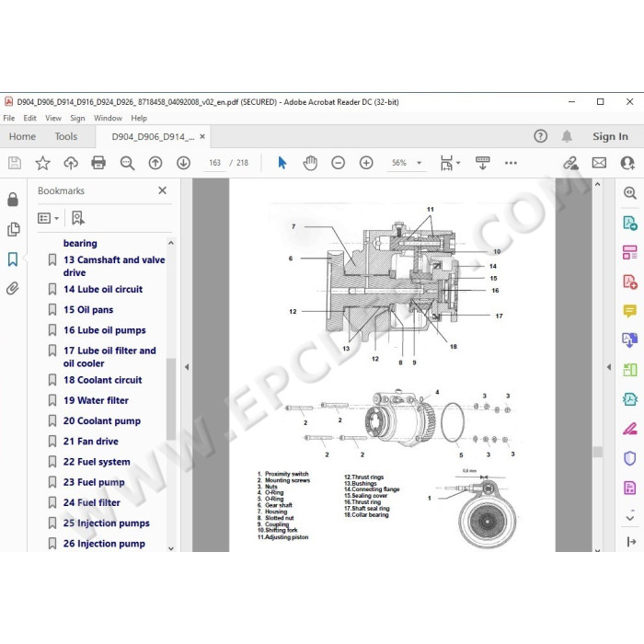Open bookmark 18 Coolant circuit
Viewport: 644px width, 644px height.
102,380
